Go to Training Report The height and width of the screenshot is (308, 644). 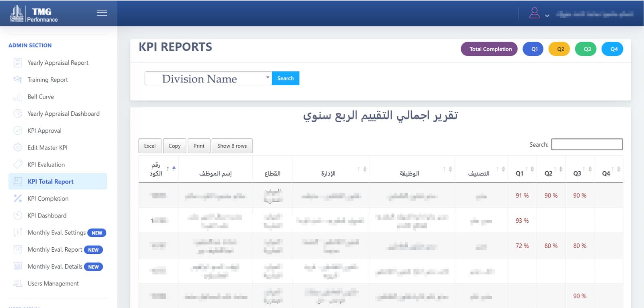coord(47,80)
